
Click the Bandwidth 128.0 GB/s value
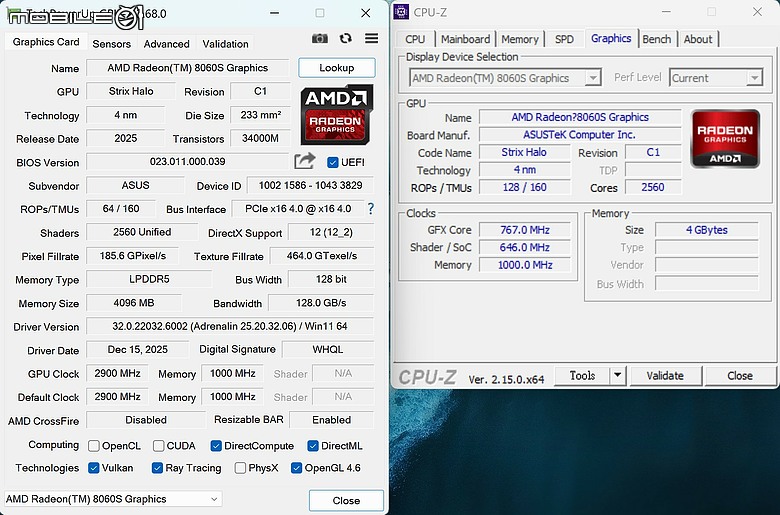click(321, 303)
